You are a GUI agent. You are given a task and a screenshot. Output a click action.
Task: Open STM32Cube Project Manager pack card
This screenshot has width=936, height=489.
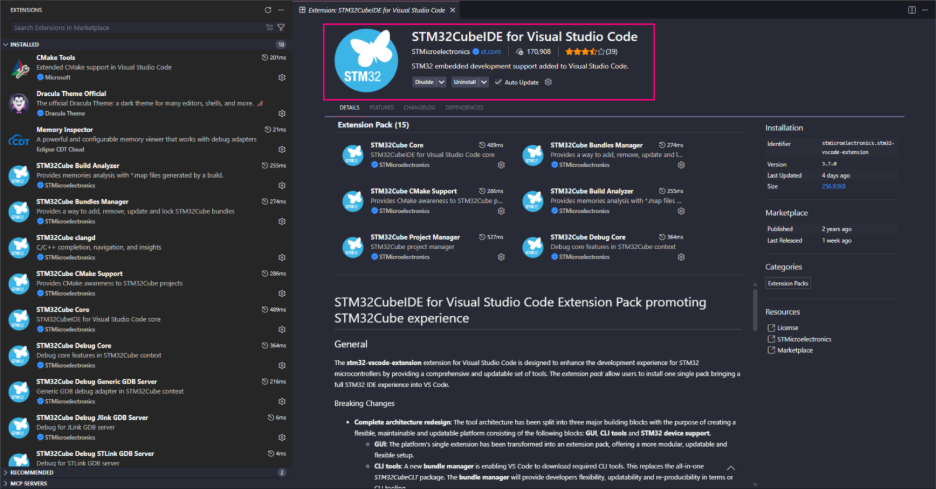[424, 247]
